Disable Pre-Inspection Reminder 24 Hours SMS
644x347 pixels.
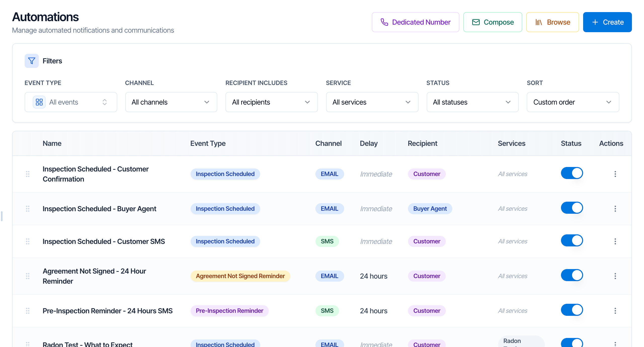point(572,310)
